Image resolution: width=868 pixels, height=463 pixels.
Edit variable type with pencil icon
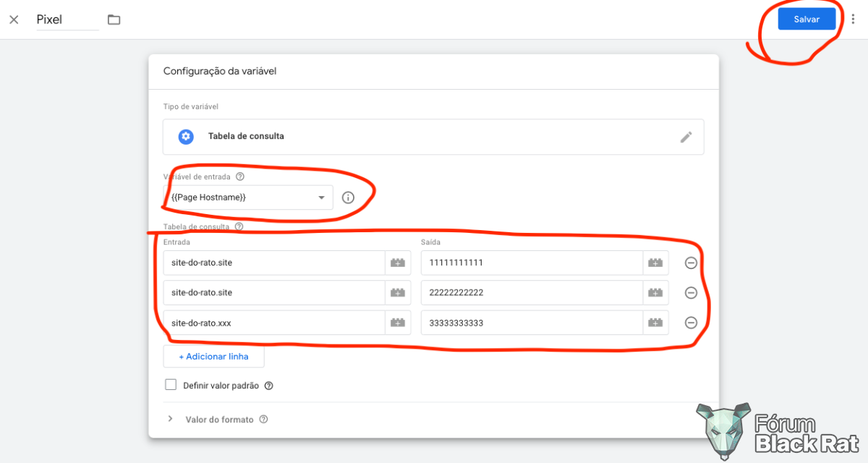(x=686, y=137)
